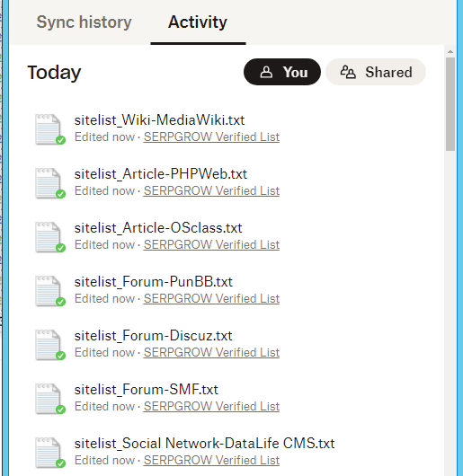Select the sitelist_Forum-SMF.txt file icon
The width and height of the screenshot is (463, 476).
[48, 399]
